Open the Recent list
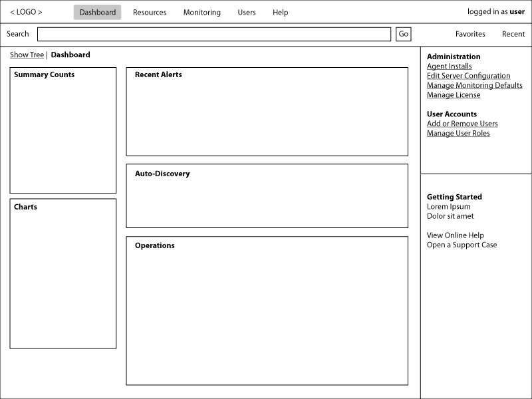Image resolution: width=532 pixels, height=399 pixels. (x=513, y=34)
